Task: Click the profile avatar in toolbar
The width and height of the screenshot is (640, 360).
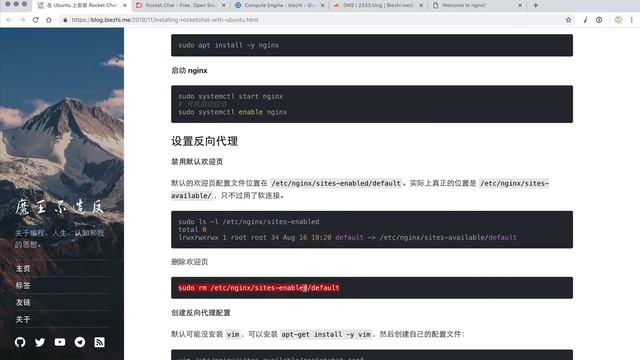Action: pos(618,20)
